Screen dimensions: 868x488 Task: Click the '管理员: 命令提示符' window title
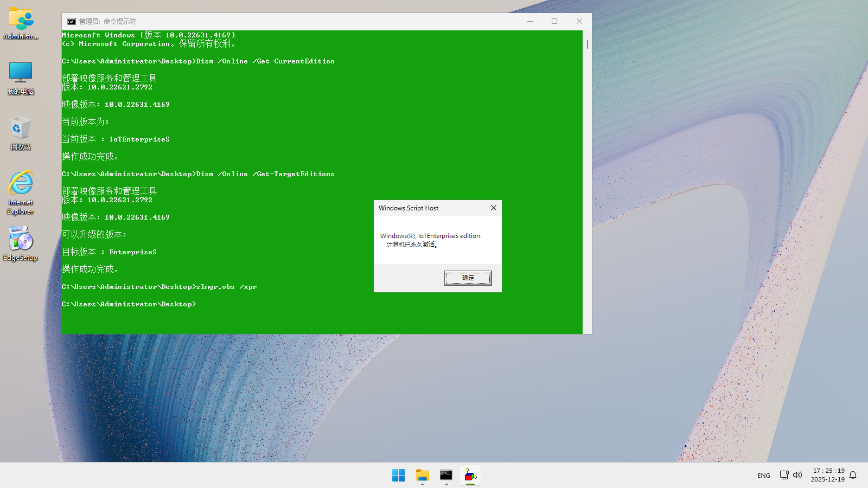pos(107,21)
